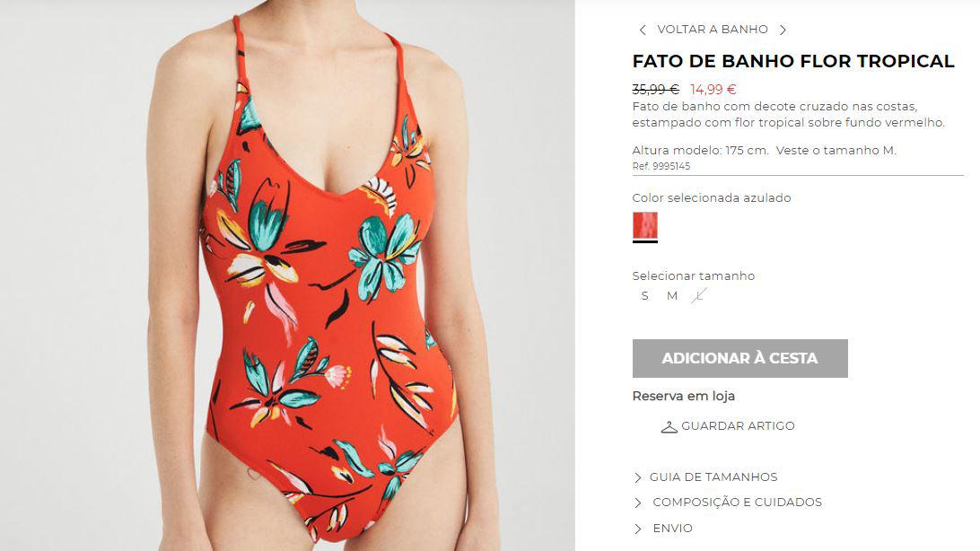This screenshot has height=551, width=980.
Task: Select size S
Action: tap(644, 295)
